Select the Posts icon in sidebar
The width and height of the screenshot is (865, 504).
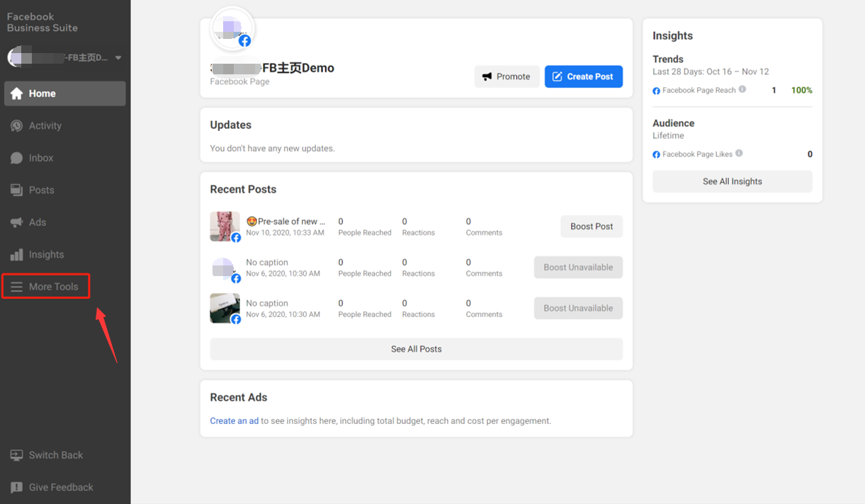coord(16,190)
